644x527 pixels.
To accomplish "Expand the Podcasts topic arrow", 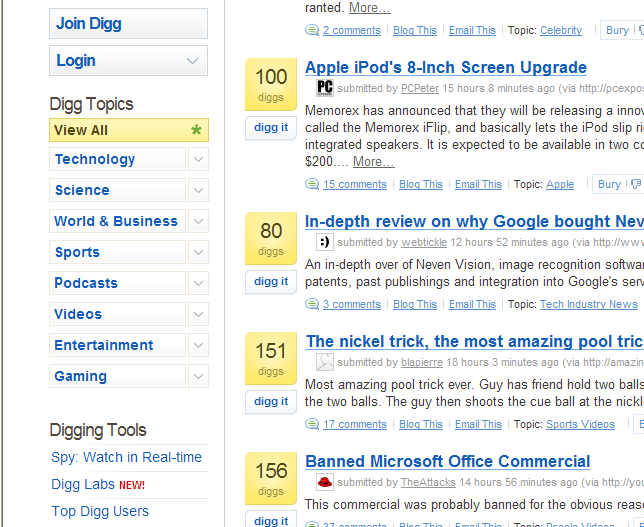I will pos(198,283).
